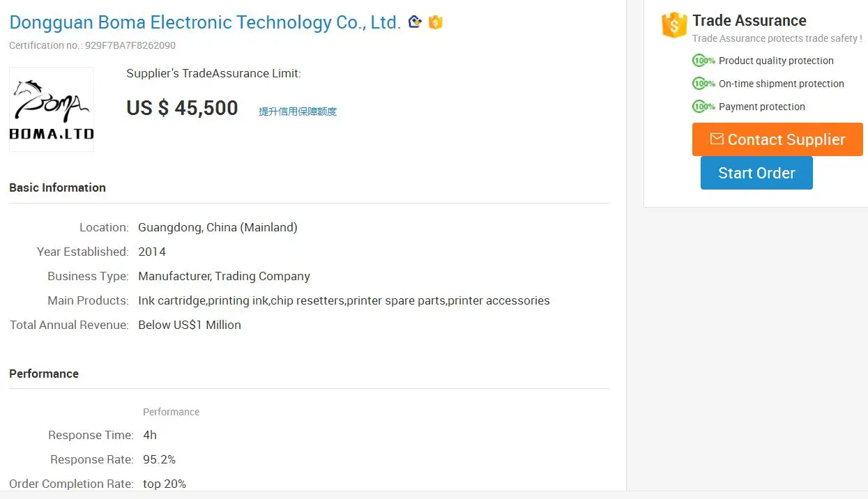Viewport: 868px width, 499px height.
Task: Click the 100% icon for On-time shipment protection
Action: tap(703, 84)
